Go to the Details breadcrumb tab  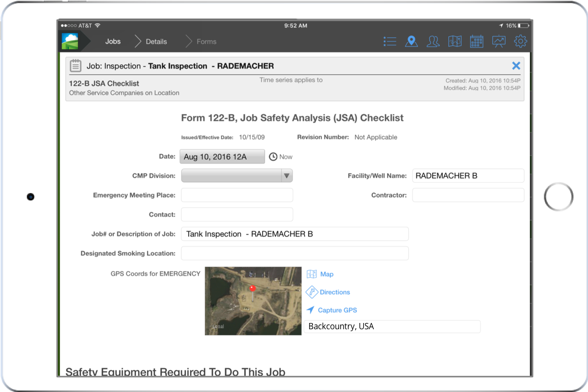click(156, 42)
